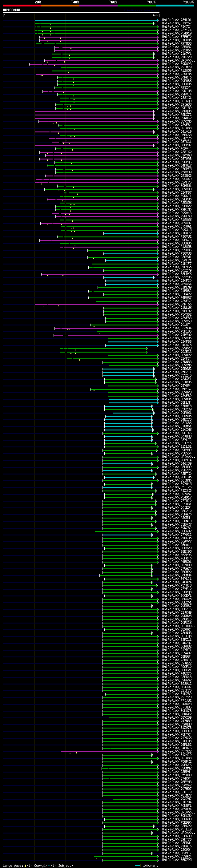
Task: Select hit label UniRef100_Q20FB5
Action: [176, 74]
